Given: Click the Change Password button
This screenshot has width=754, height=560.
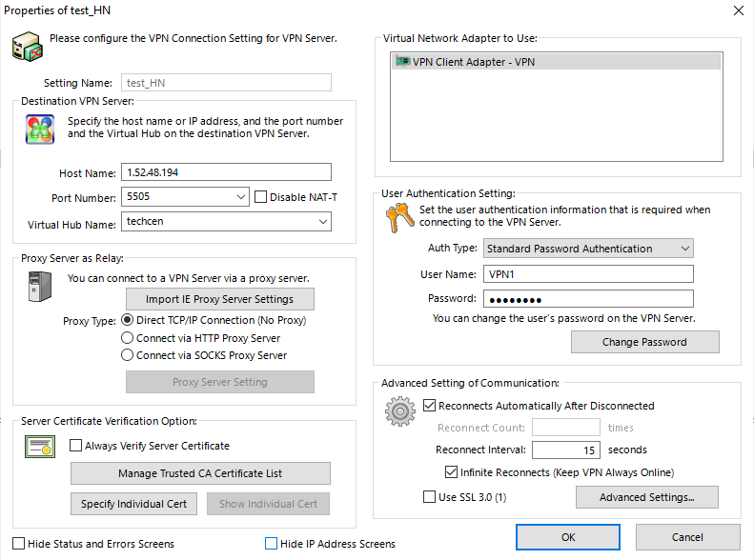Looking at the screenshot, I should click(x=644, y=342).
